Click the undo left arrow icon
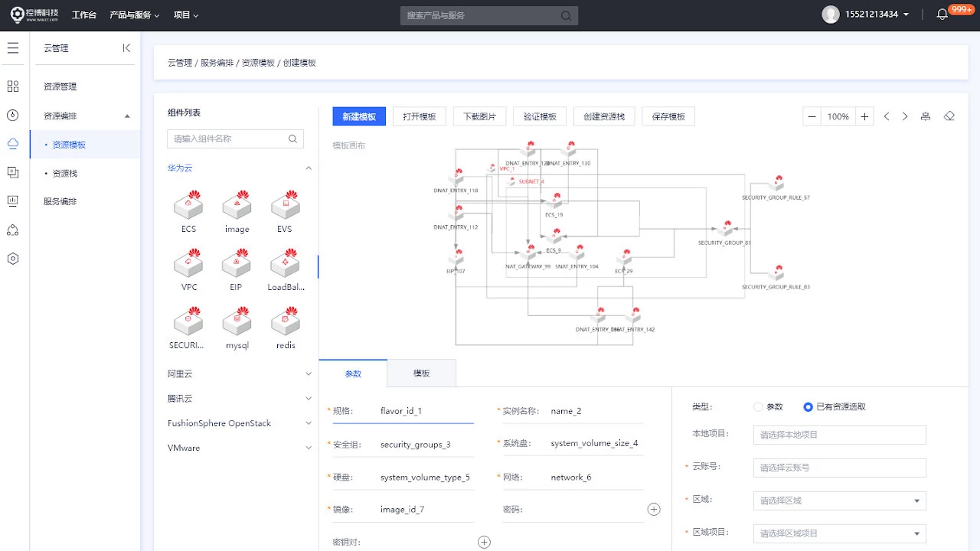 pos(887,116)
